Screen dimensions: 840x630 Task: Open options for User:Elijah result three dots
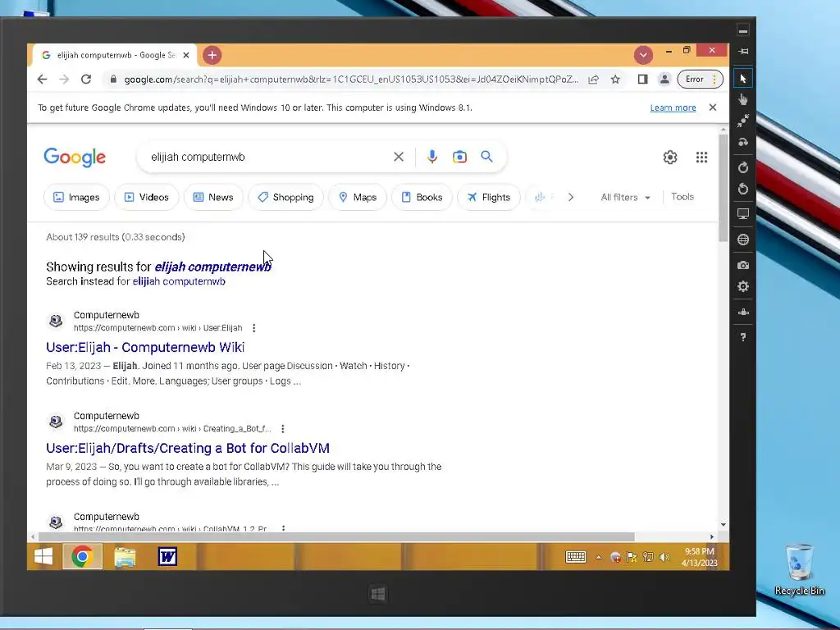(x=254, y=328)
